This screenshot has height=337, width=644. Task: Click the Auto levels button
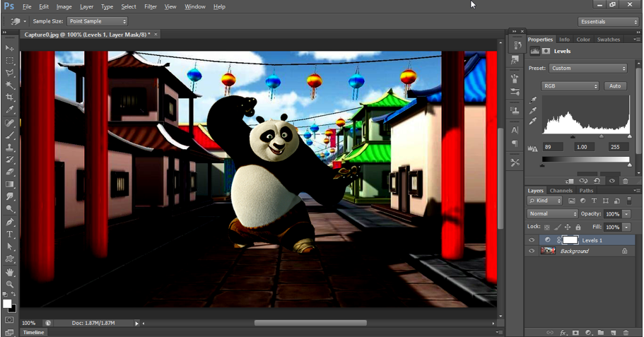click(x=615, y=85)
